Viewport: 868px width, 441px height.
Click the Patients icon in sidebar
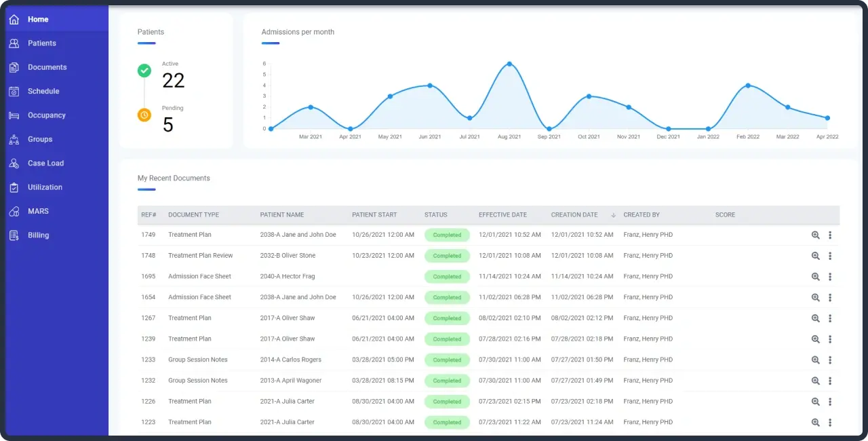(x=14, y=43)
